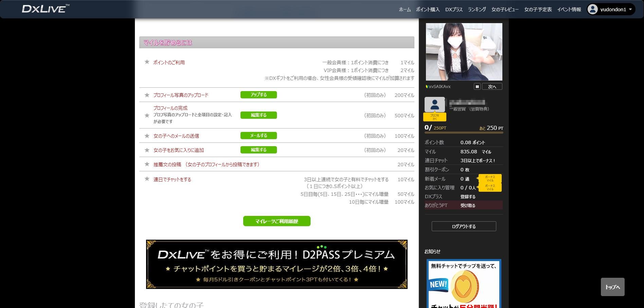Click the profile silhouette avatar in sidebar
This screenshot has height=308, width=644.
click(x=434, y=104)
